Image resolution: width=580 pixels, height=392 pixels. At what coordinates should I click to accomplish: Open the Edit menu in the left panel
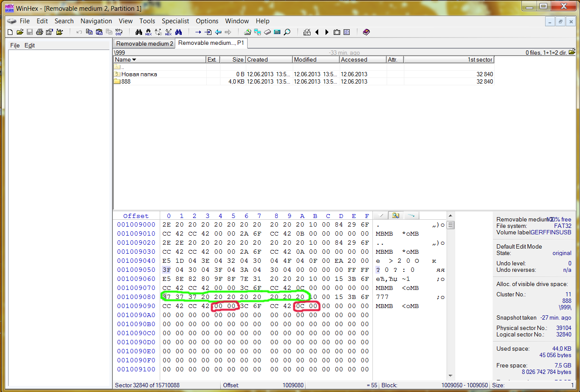coord(30,45)
